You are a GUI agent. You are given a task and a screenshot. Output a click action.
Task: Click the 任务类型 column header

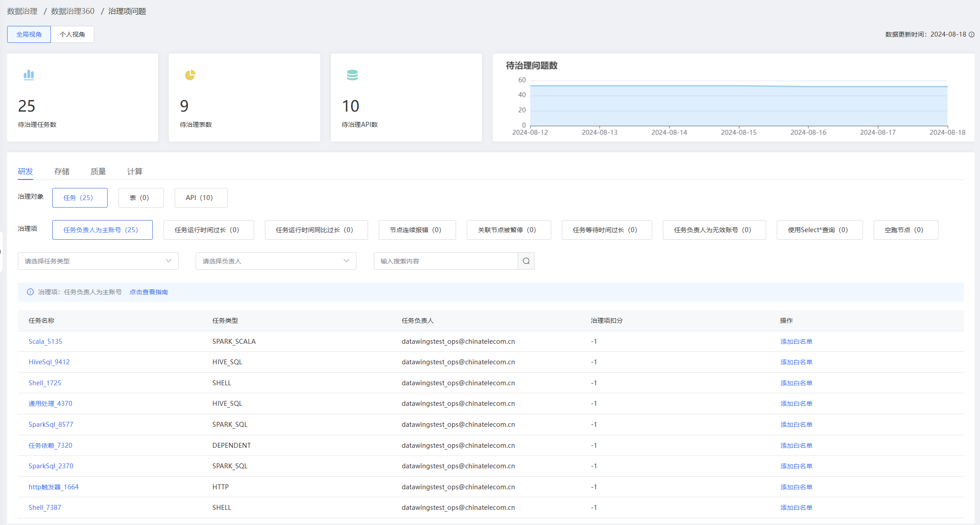tap(225, 321)
